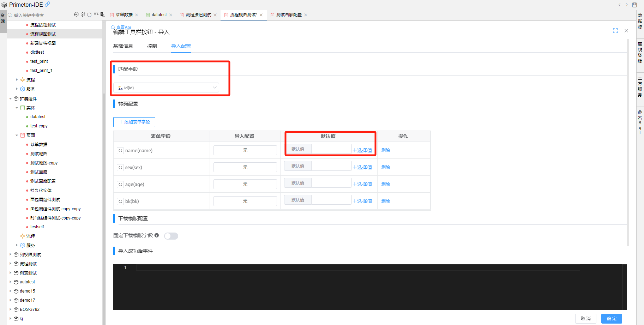Click default value input for bk(bk) row

pyautogui.click(x=331, y=200)
